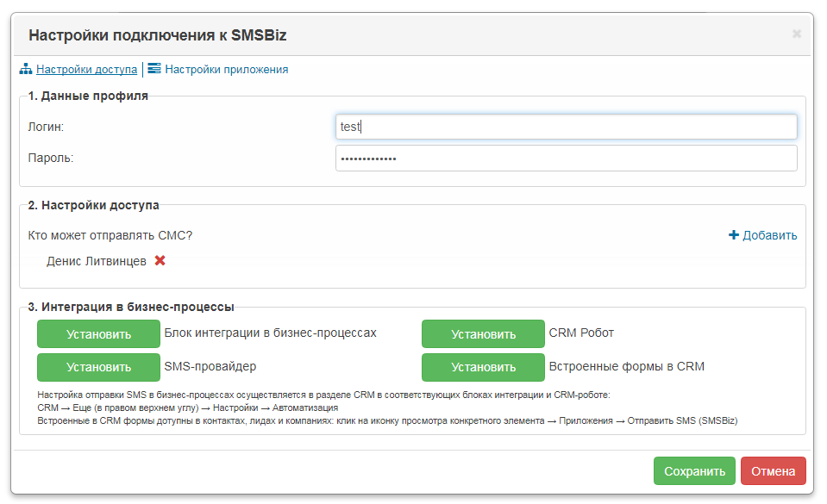Viewport: 827px width, 504px height.
Task: Cancel changes with Отмена button
Action: [774, 470]
